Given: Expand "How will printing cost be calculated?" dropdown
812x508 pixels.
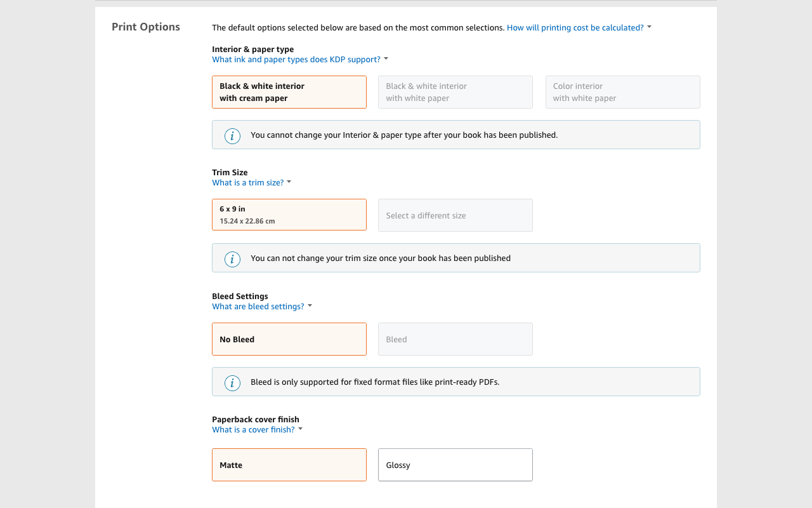Looking at the screenshot, I should [x=648, y=27].
